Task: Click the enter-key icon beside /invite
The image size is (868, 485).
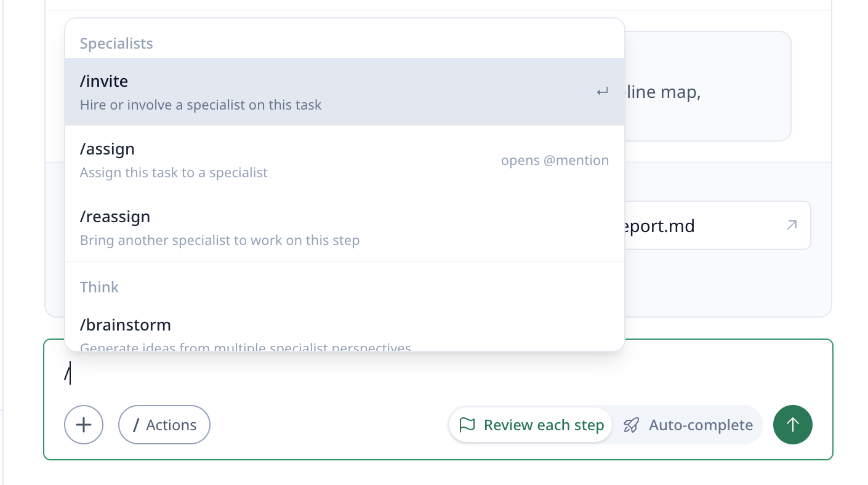Action: point(602,92)
